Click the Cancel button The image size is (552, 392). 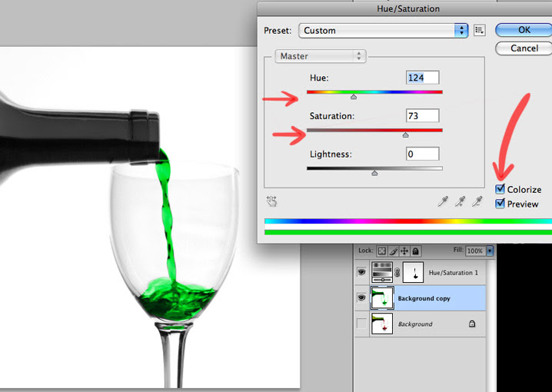[524, 48]
